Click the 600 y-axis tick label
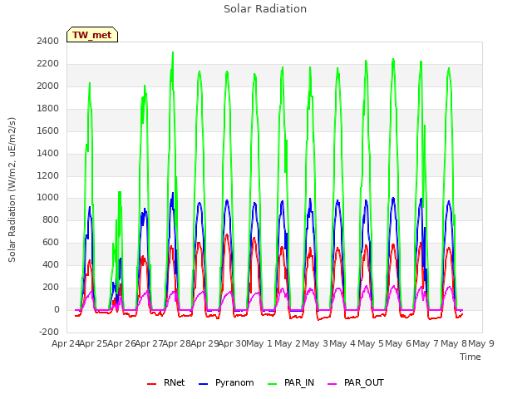Image resolution: width=532 pixels, height=399 pixels. (x=51, y=242)
